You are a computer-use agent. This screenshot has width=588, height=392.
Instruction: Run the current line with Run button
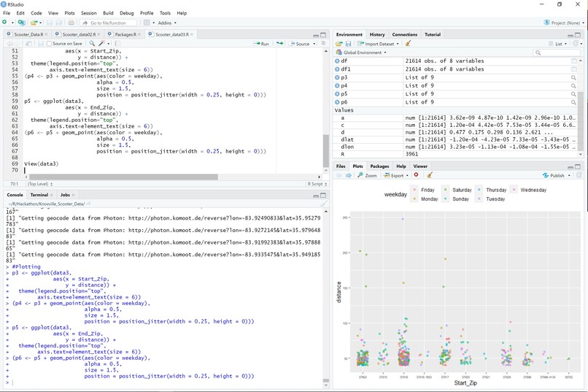tap(261, 44)
